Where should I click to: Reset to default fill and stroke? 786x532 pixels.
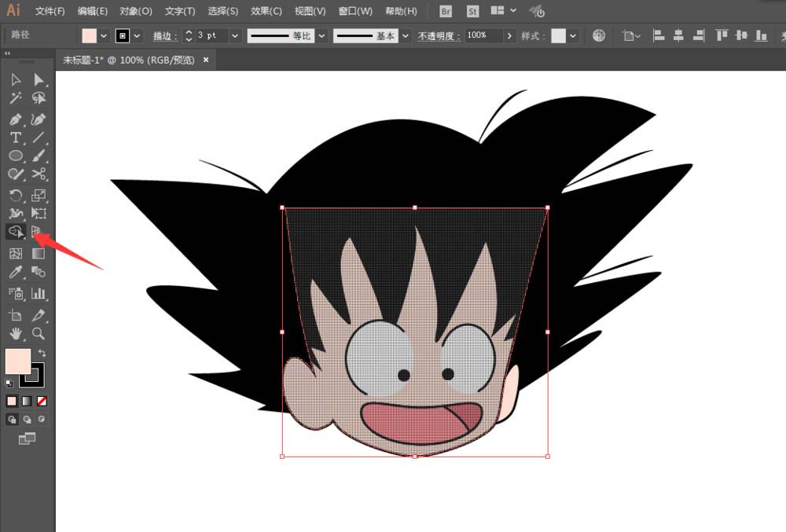coord(9,383)
